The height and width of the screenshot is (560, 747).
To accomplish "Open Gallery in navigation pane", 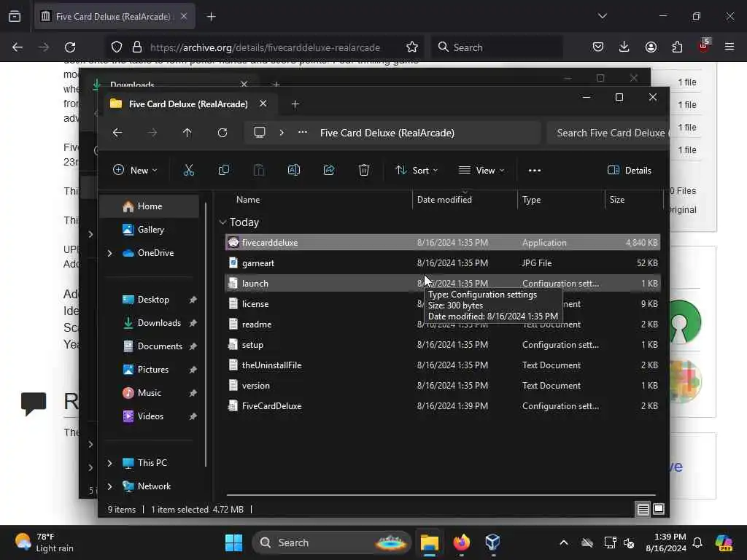I will coord(150,230).
